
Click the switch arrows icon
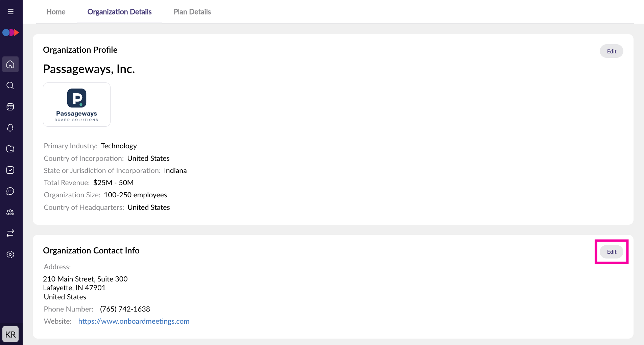click(10, 233)
